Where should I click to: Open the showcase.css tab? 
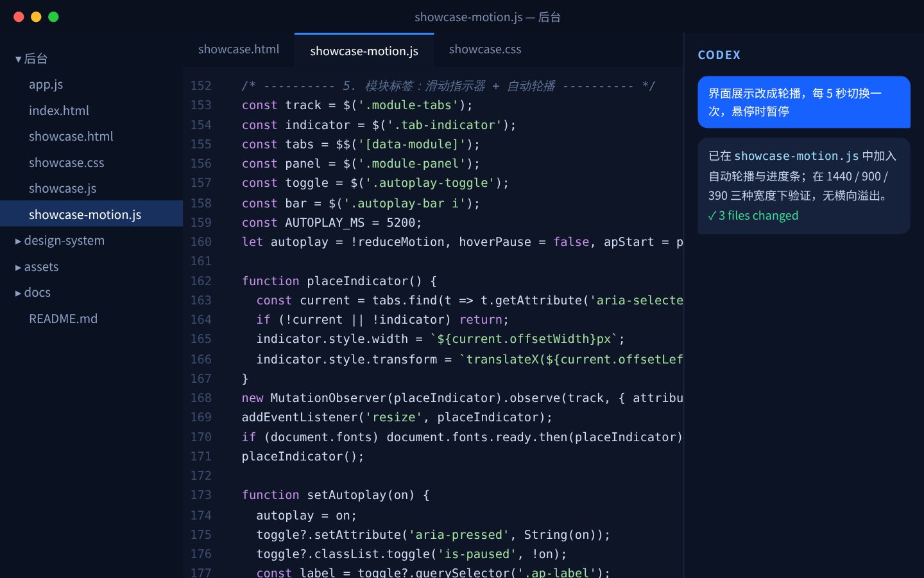click(485, 49)
